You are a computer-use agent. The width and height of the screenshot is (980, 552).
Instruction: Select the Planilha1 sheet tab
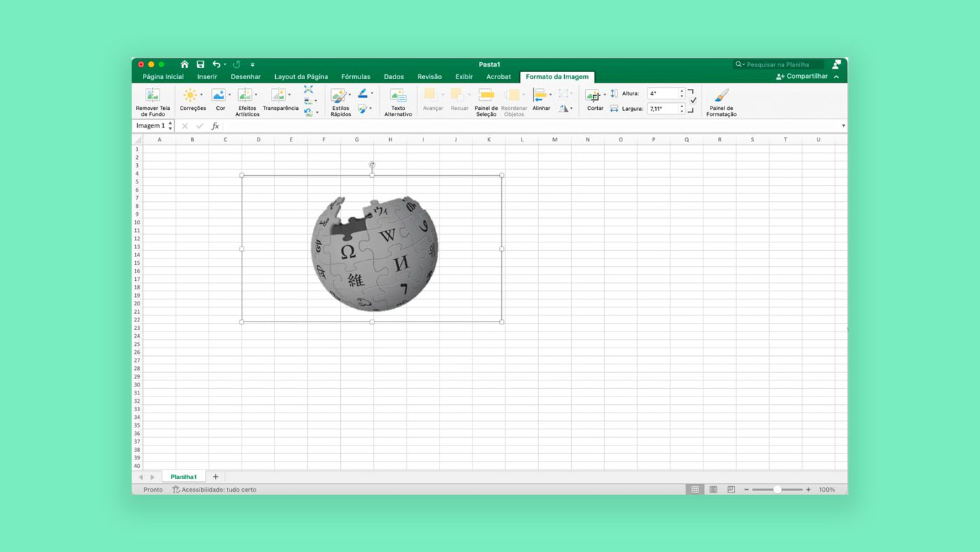[183, 476]
